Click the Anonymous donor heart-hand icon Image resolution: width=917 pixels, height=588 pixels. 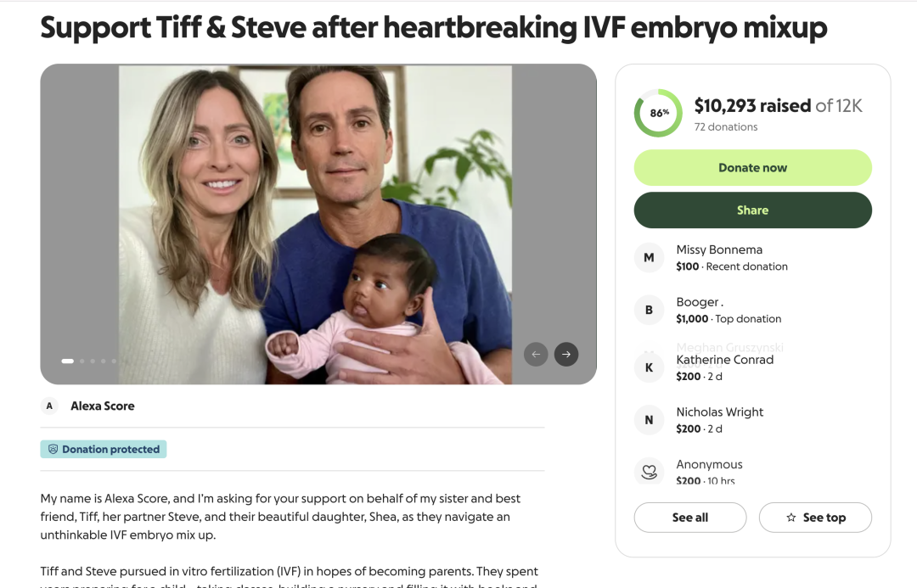pyautogui.click(x=649, y=472)
